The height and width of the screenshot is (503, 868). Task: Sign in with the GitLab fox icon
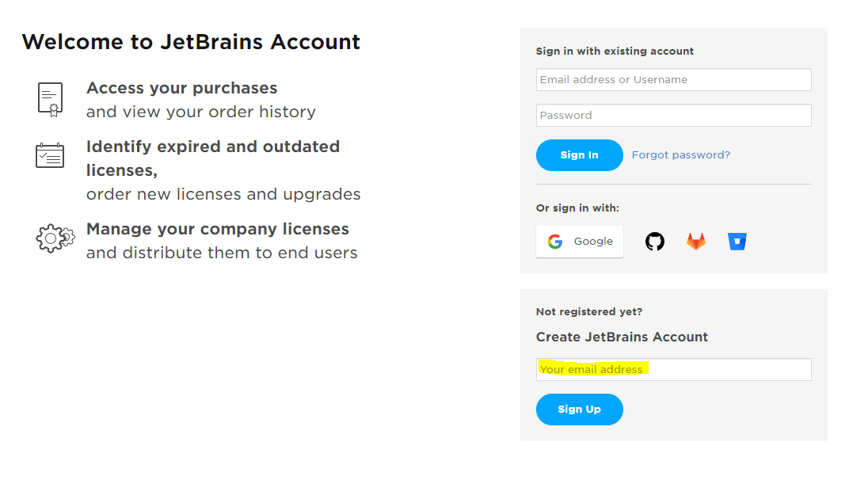(696, 242)
